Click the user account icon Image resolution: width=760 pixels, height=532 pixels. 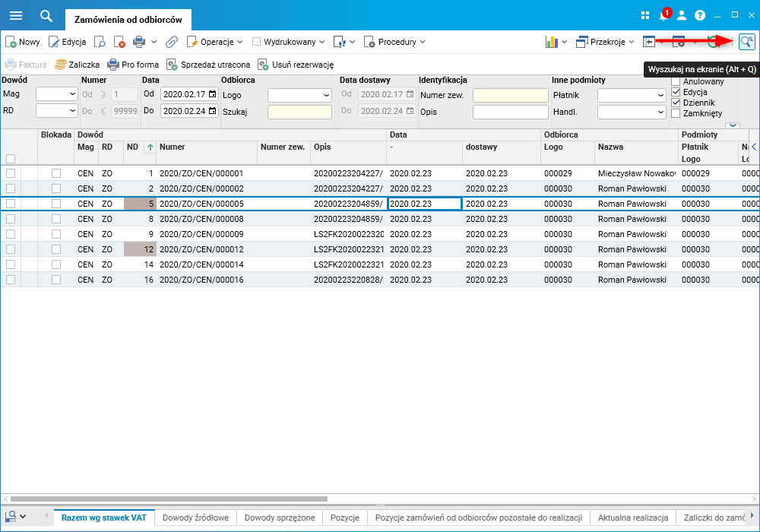pyautogui.click(x=682, y=15)
